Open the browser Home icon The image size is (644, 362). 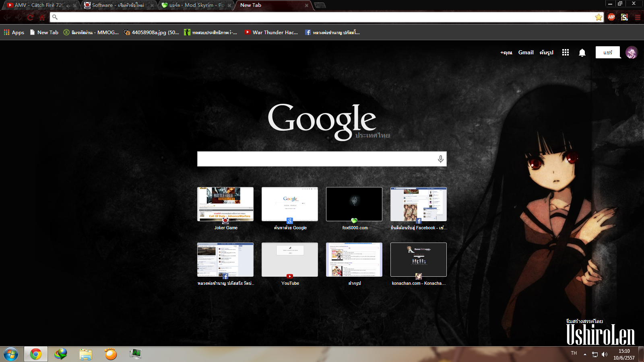[42, 17]
